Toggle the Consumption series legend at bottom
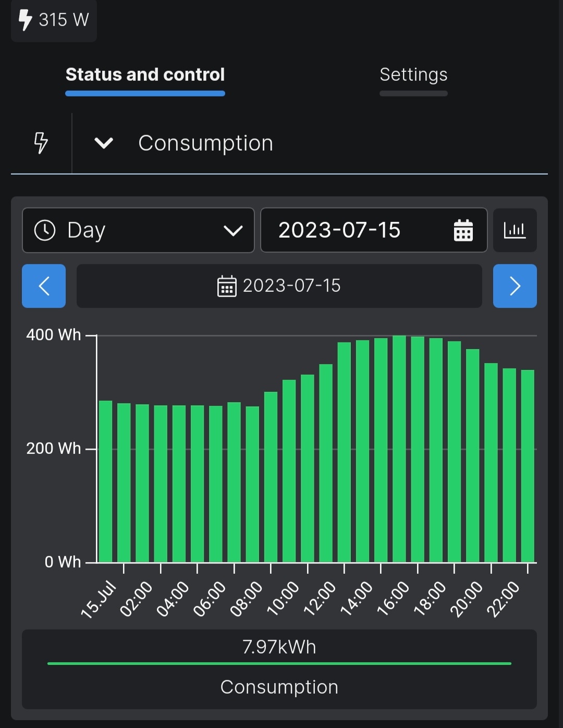 (279, 687)
